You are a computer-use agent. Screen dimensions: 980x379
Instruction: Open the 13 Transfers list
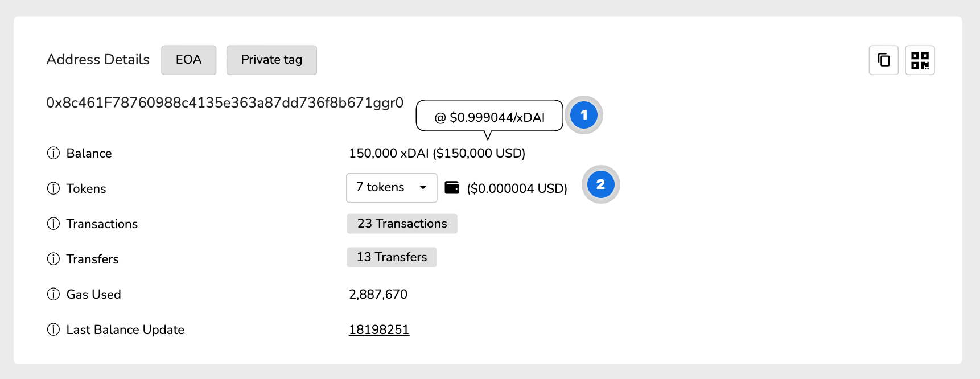[x=392, y=257]
